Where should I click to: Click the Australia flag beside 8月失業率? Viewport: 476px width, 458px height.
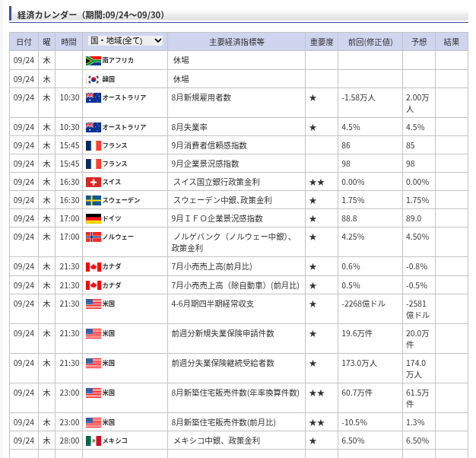coord(94,128)
